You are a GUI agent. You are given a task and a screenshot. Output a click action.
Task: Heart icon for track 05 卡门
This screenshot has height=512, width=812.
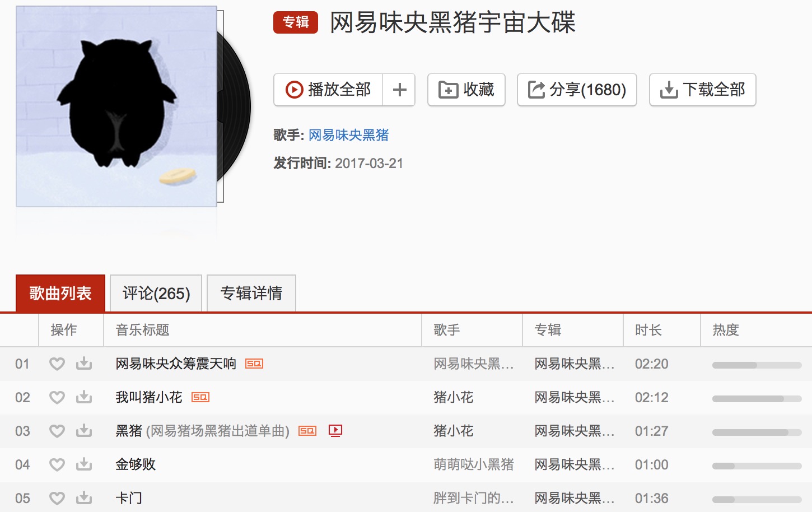pyautogui.click(x=57, y=499)
